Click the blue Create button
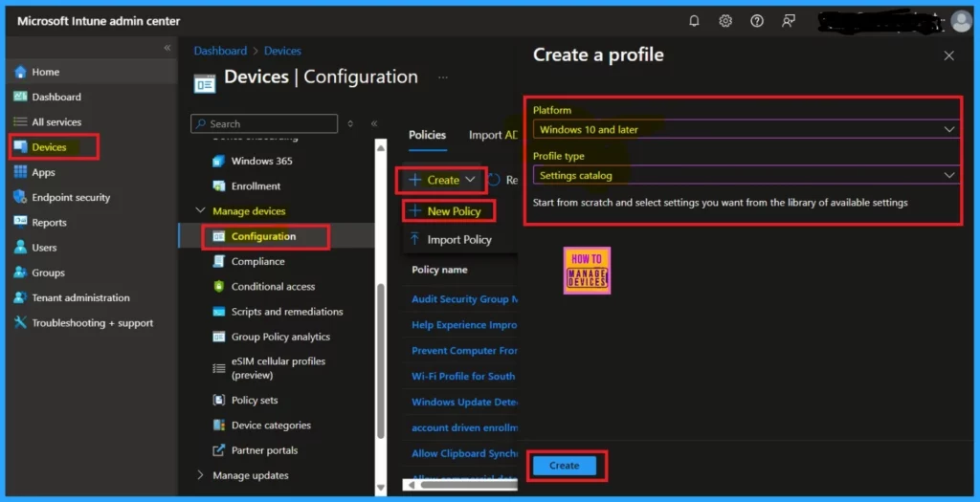Image resolution: width=980 pixels, height=502 pixels. coord(565,465)
